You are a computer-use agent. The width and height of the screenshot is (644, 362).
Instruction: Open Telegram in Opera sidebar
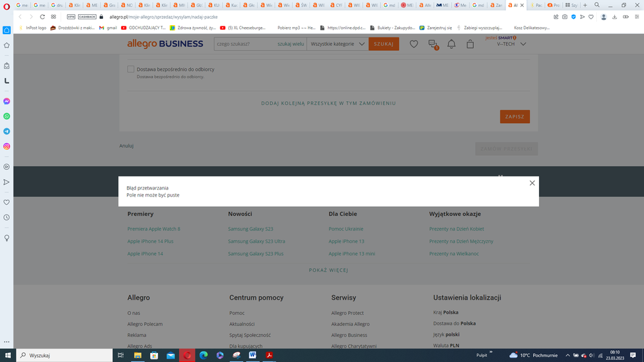point(6,131)
